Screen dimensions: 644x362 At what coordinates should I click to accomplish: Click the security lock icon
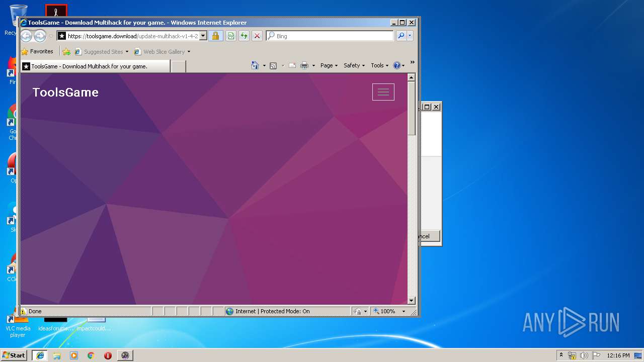tap(215, 36)
